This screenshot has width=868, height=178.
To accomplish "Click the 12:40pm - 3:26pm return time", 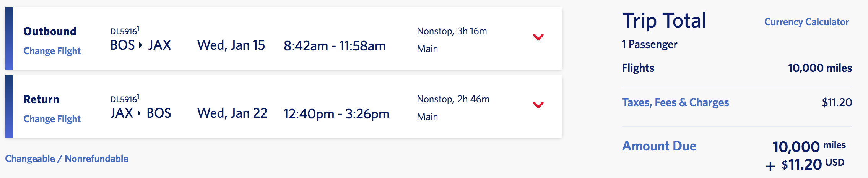I will point(336,114).
